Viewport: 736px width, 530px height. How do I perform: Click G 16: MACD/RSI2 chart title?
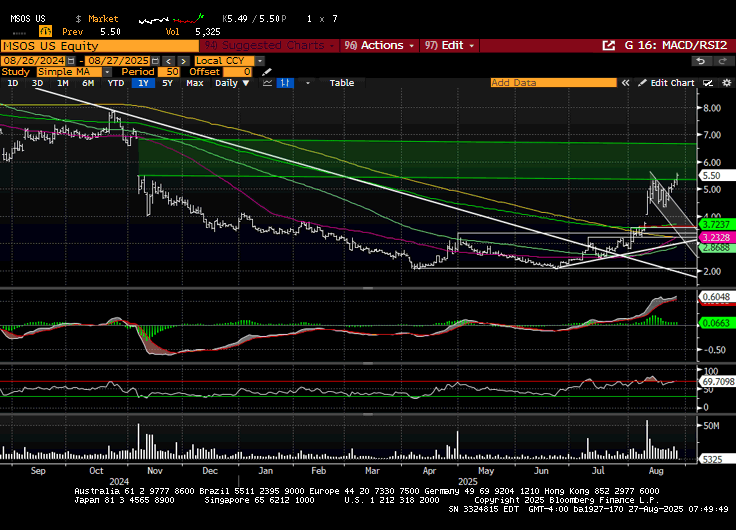pyautogui.click(x=675, y=46)
